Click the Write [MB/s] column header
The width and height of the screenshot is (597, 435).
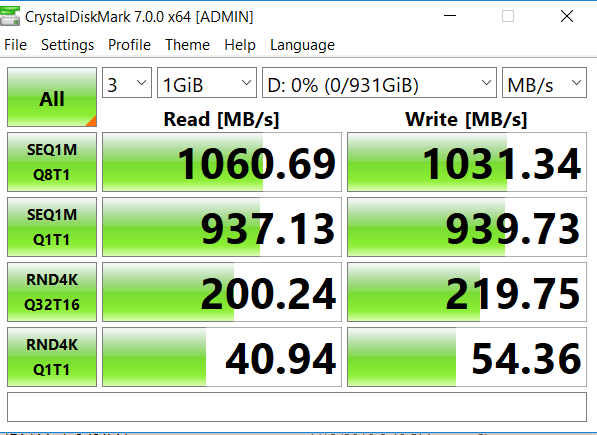(466, 120)
